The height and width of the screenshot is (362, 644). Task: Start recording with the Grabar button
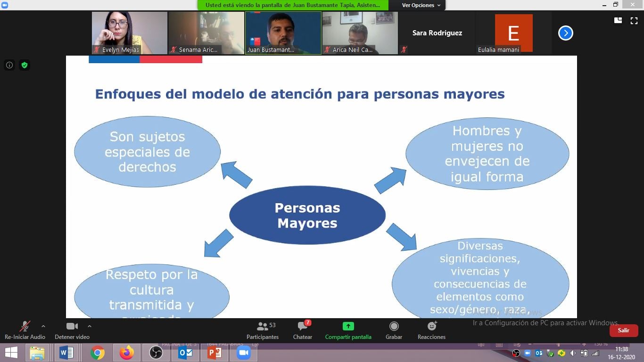[x=394, y=330]
